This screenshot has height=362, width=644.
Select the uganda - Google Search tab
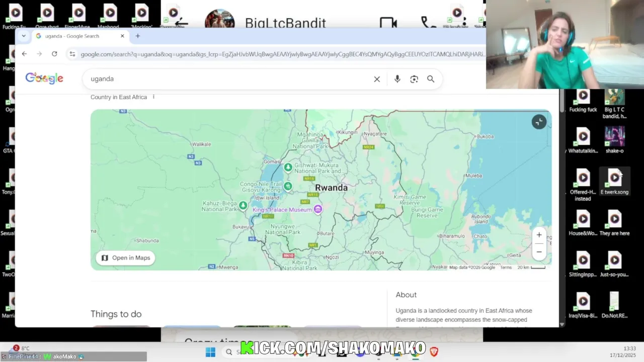coord(79,36)
